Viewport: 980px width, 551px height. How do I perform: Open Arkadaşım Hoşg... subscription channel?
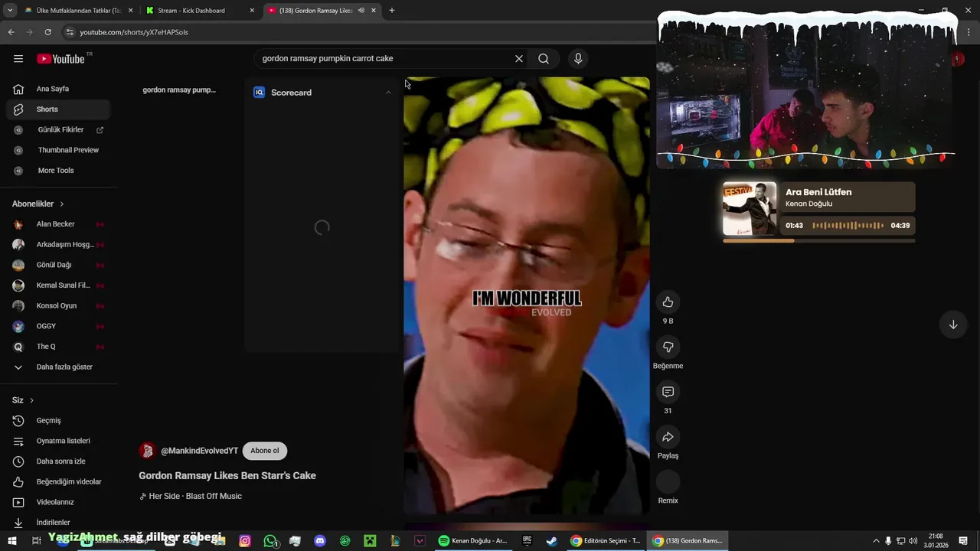58,244
